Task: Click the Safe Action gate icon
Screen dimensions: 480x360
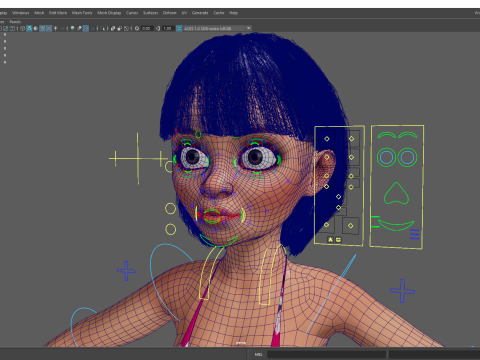Action: pyautogui.click(x=6, y=29)
